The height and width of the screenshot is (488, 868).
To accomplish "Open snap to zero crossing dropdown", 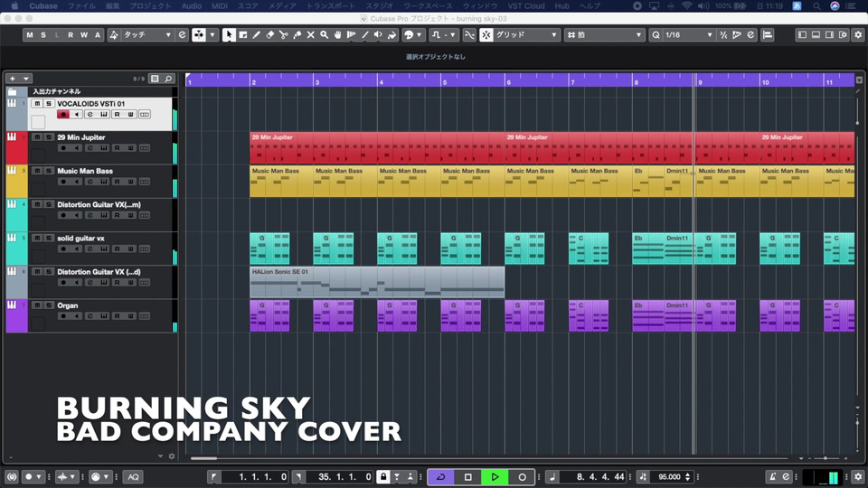I will pyautogui.click(x=452, y=35).
